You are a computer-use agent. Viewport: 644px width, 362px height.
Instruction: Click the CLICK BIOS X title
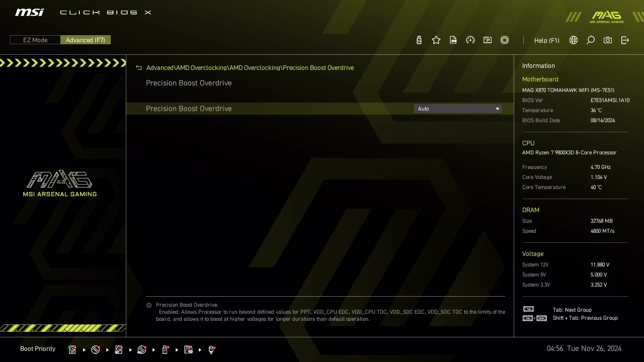pos(106,12)
